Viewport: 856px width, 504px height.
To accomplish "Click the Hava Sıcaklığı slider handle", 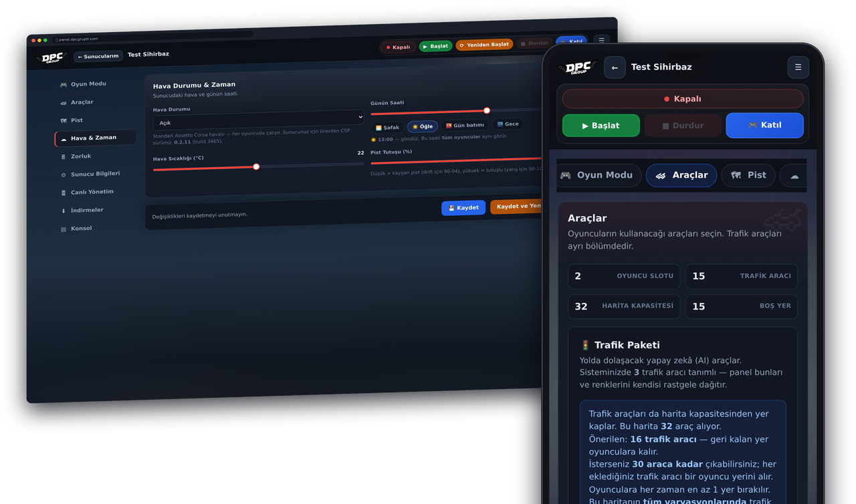I will coord(256,166).
